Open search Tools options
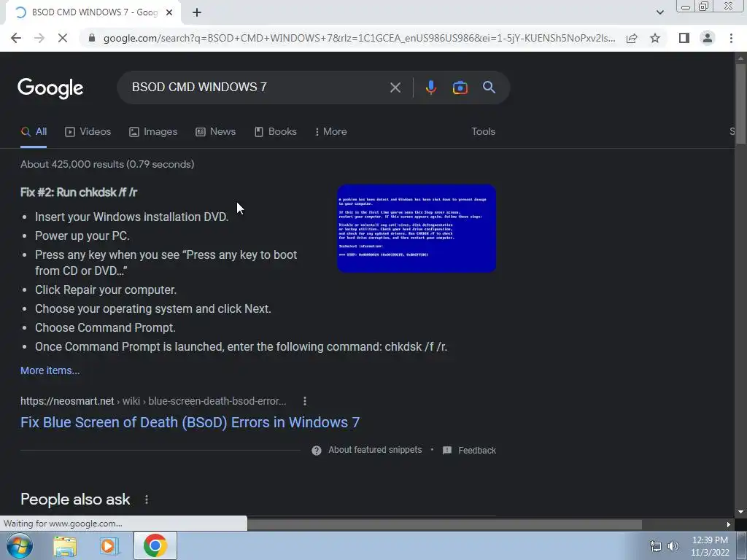This screenshot has height=560, width=747. pyautogui.click(x=483, y=132)
